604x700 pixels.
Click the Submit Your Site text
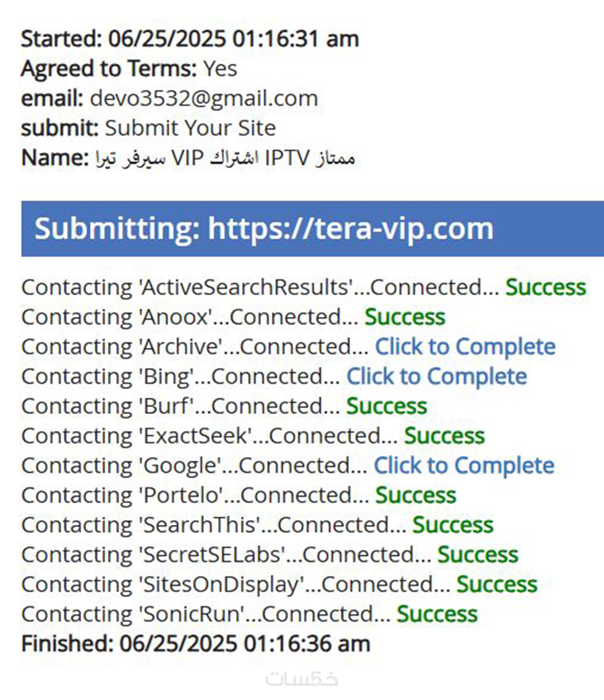190,128
